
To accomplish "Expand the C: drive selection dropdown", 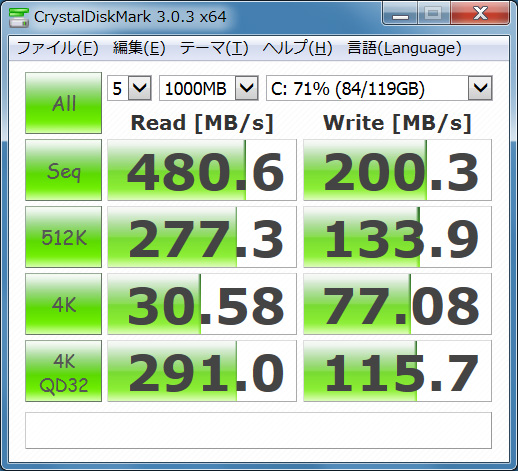I will point(379,88).
